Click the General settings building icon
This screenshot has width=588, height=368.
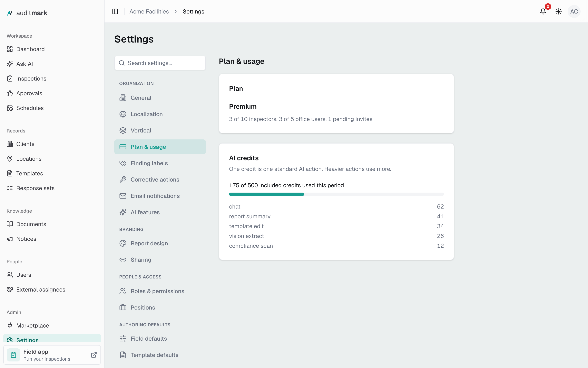point(123,98)
